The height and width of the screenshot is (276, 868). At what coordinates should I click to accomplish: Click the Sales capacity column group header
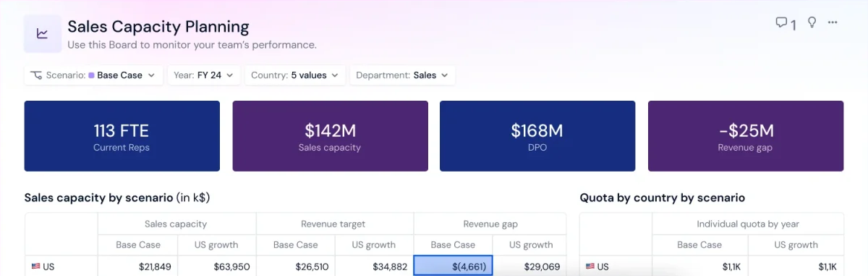(x=176, y=224)
